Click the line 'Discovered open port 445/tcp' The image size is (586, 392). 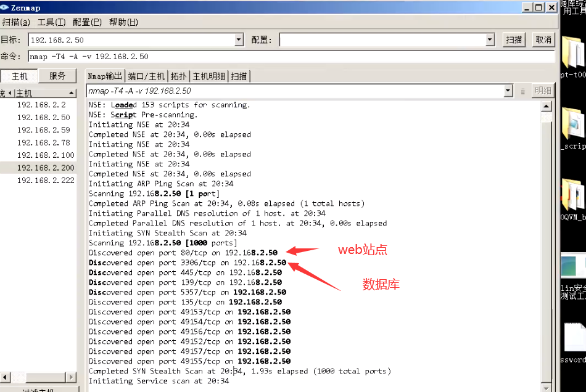tap(186, 272)
